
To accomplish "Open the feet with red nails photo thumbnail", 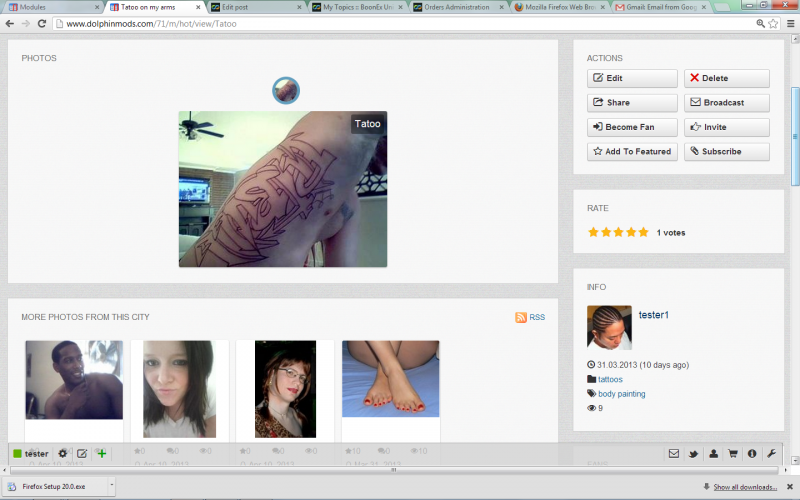I will [x=390, y=379].
